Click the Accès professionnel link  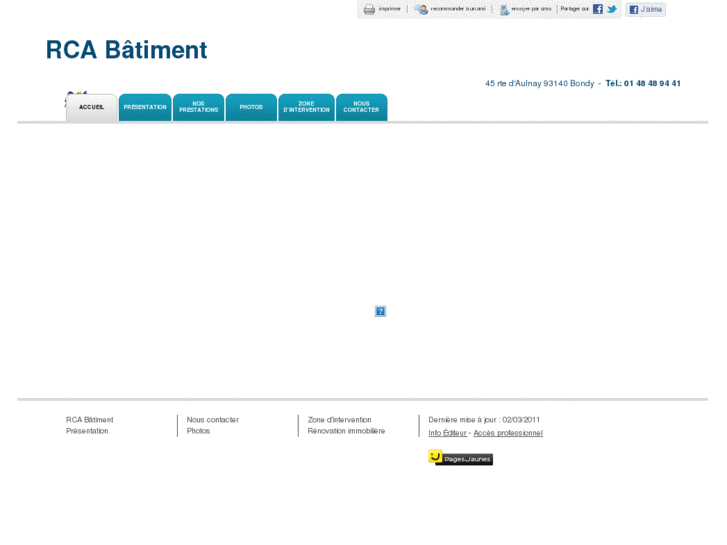(508, 433)
